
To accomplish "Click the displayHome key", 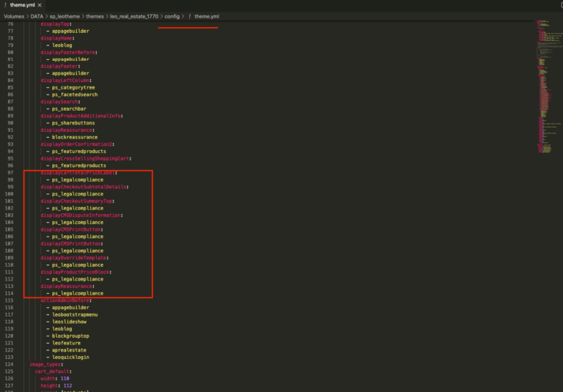I will tap(56, 38).
